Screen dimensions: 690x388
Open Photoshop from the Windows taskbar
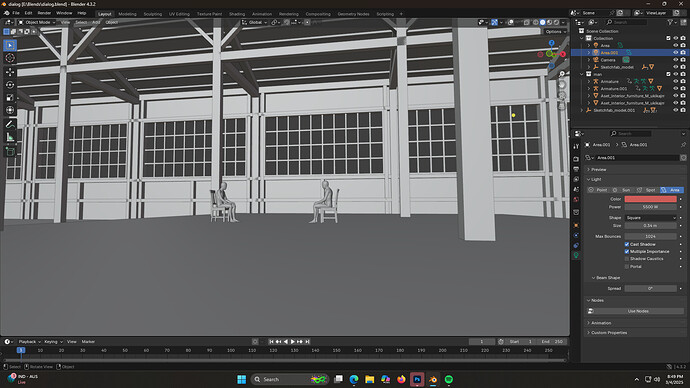[x=417, y=379]
